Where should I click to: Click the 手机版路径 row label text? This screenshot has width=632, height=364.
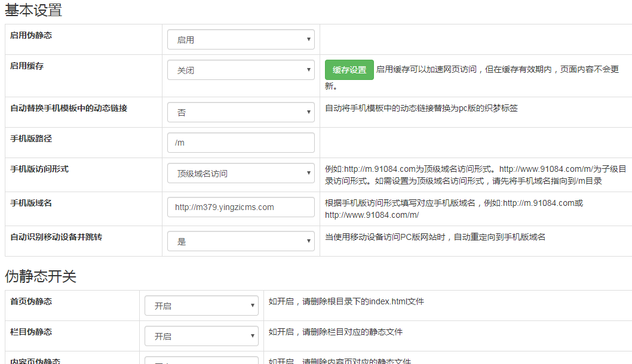[31, 138]
